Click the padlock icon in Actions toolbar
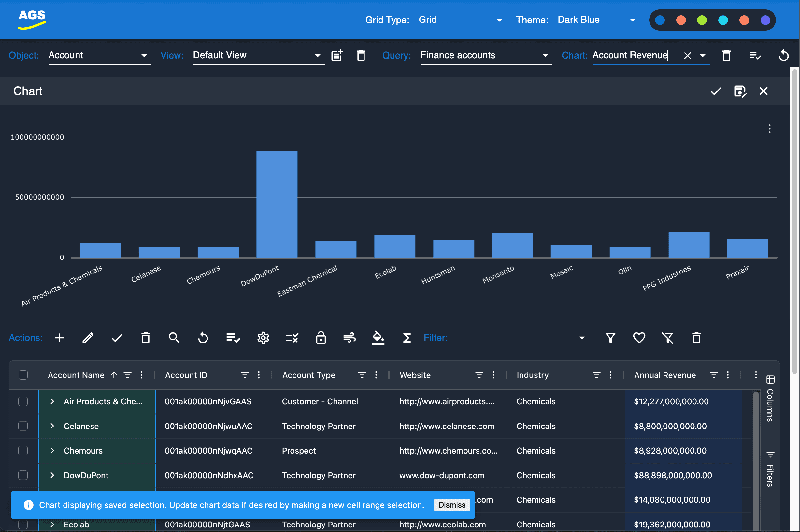800x532 pixels. tap(321, 338)
